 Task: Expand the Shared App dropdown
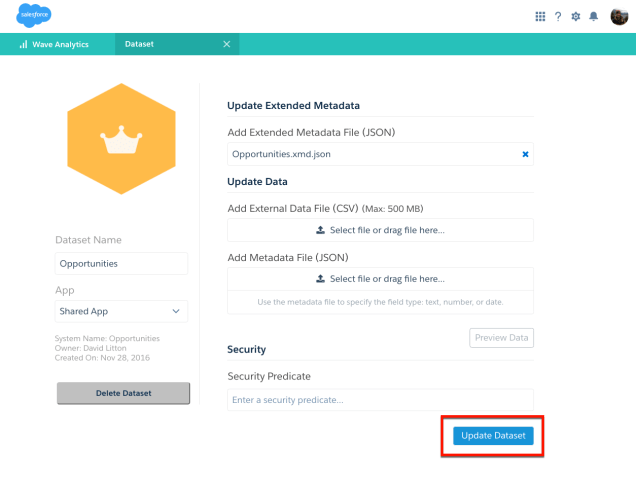[121, 312]
